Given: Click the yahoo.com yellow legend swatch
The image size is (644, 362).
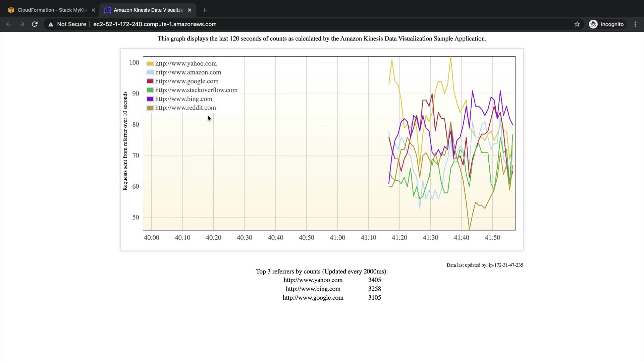Looking at the screenshot, I should (x=150, y=64).
